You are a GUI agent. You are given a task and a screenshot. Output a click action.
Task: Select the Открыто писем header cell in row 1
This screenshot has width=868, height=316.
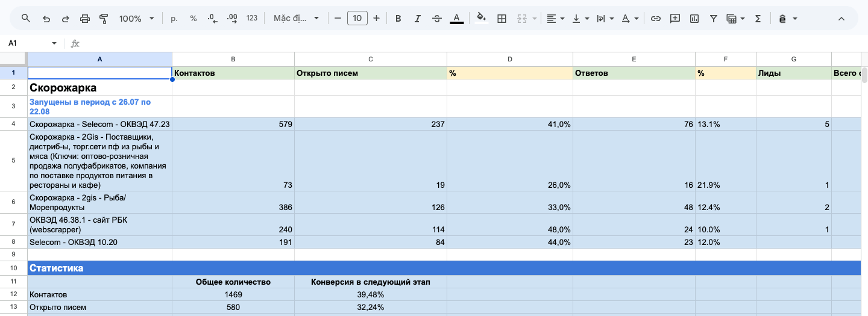pyautogui.click(x=371, y=73)
